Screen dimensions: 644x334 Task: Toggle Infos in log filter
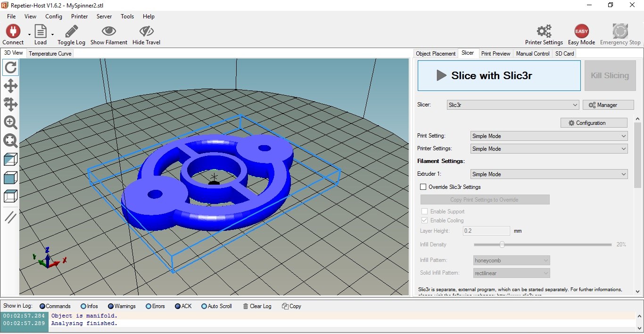tap(89, 306)
